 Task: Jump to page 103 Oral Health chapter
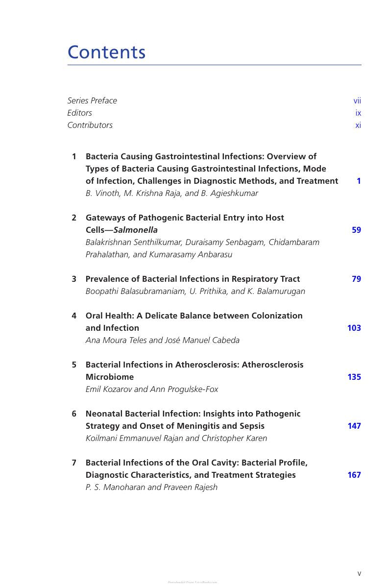[x=354, y=328]
